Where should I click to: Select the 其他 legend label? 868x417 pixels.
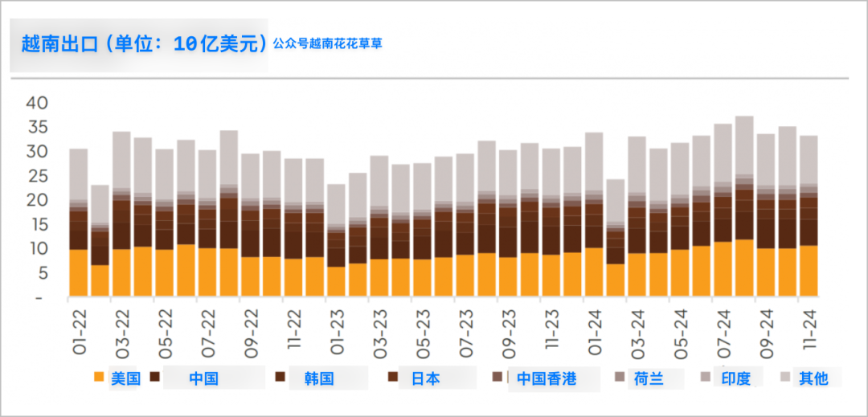click(813, 378)
